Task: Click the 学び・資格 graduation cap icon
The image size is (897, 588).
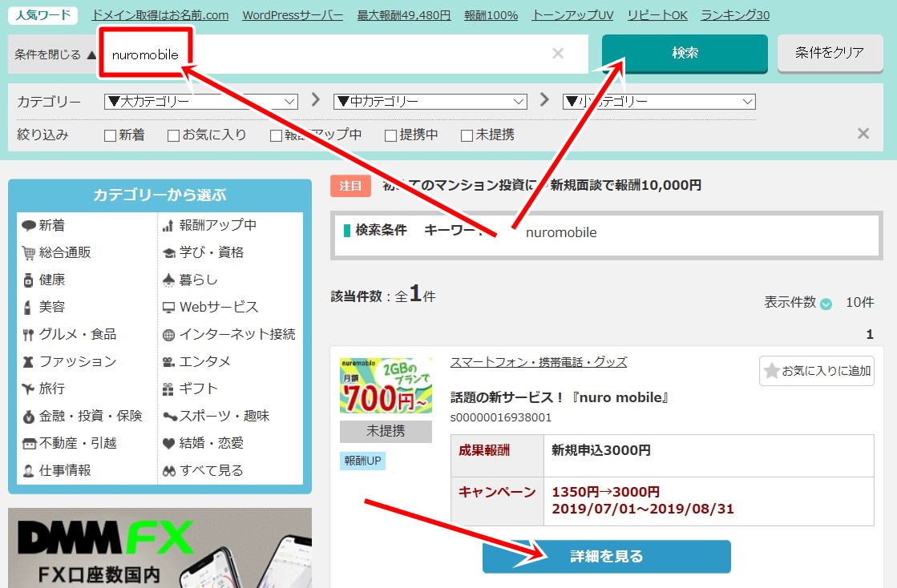Action: point(169,252)
